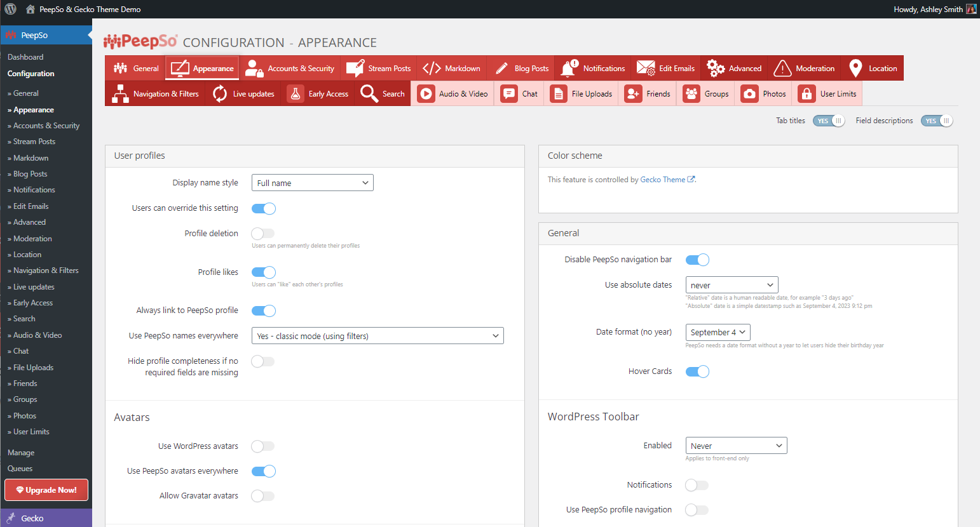This screenshot has height=527, width=980.
Task: Click the Accounts & Security user-lock icon
Action: (254, 68)
